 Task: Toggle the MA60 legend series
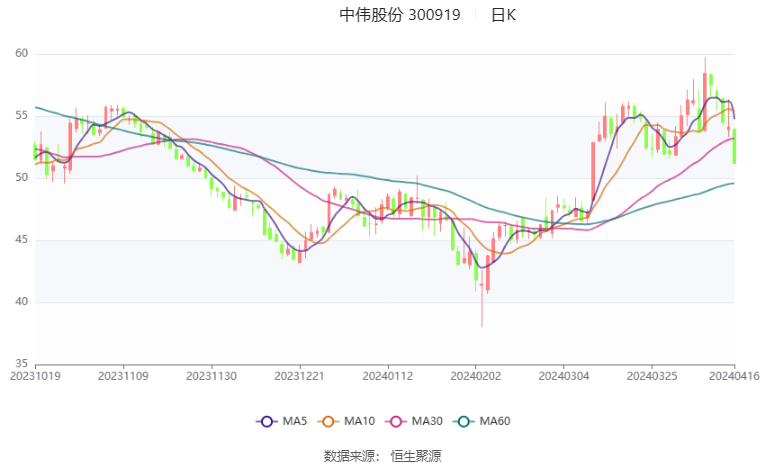click(482, 421)
